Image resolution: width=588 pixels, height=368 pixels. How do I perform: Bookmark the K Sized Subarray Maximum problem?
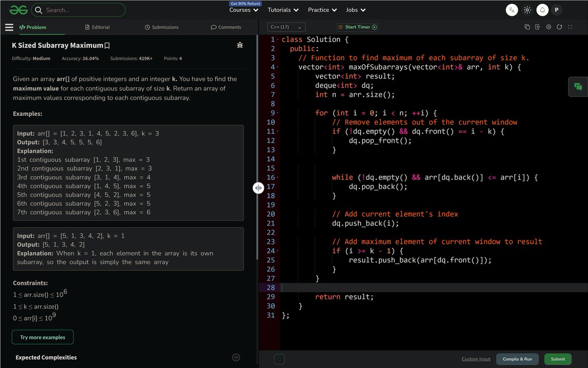click(x=107, y=46)
